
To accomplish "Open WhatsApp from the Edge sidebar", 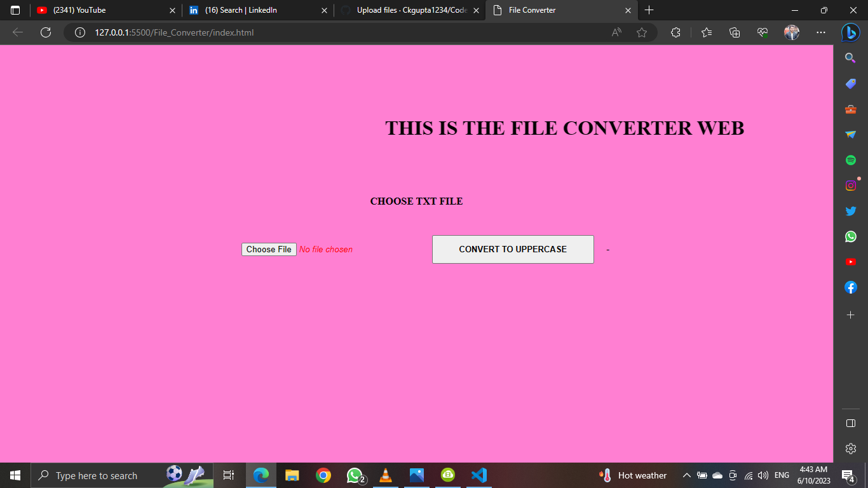I will (x=851, y=236).
